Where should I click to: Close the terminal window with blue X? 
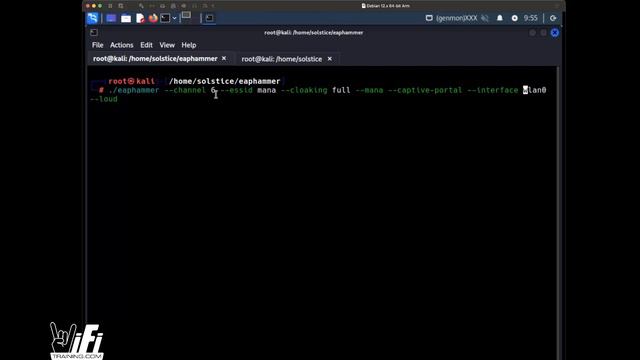(x=554, y=33)
